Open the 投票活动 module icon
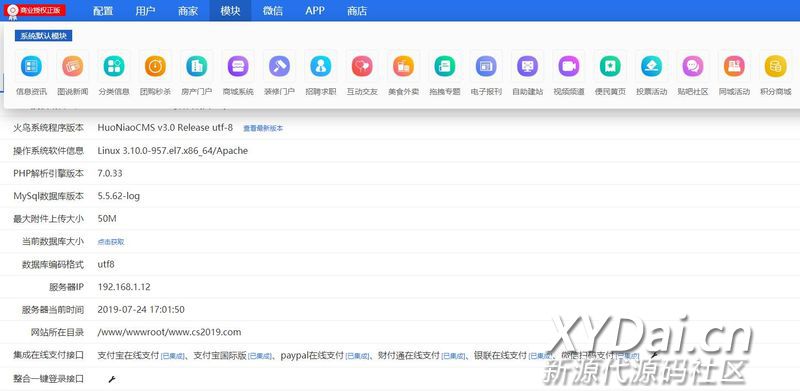The width and height of the screenshot is (800, 391). point(652,66)
